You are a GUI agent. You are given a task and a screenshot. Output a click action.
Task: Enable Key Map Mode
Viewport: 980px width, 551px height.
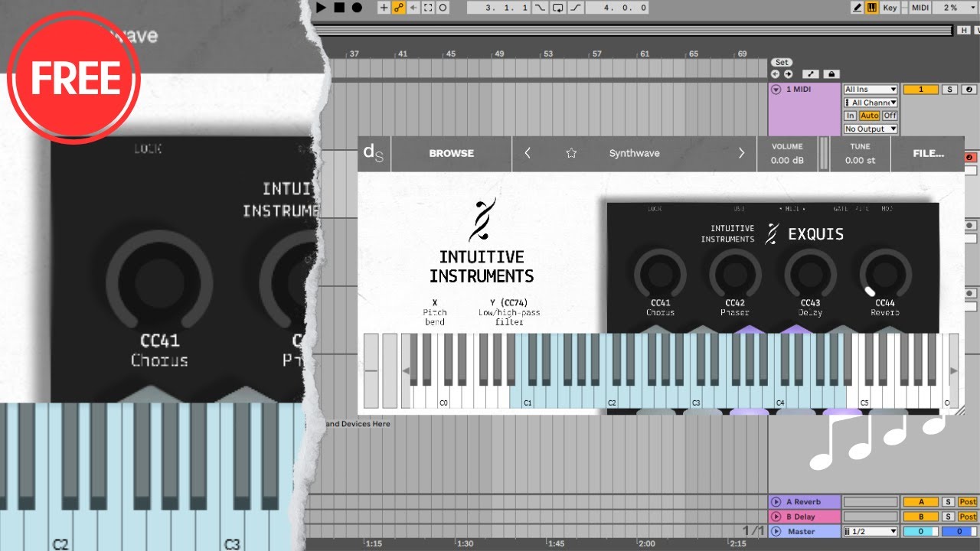click(x=890, y=8)
